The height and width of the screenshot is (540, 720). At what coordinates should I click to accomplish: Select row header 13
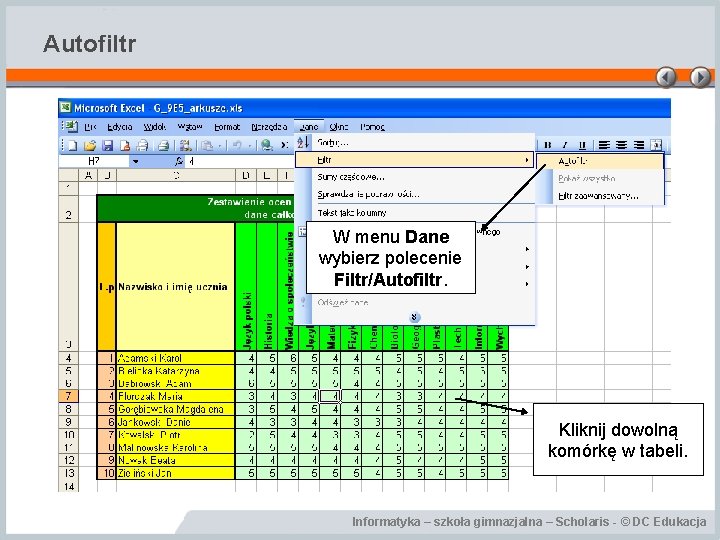click(x=68, y=473)
